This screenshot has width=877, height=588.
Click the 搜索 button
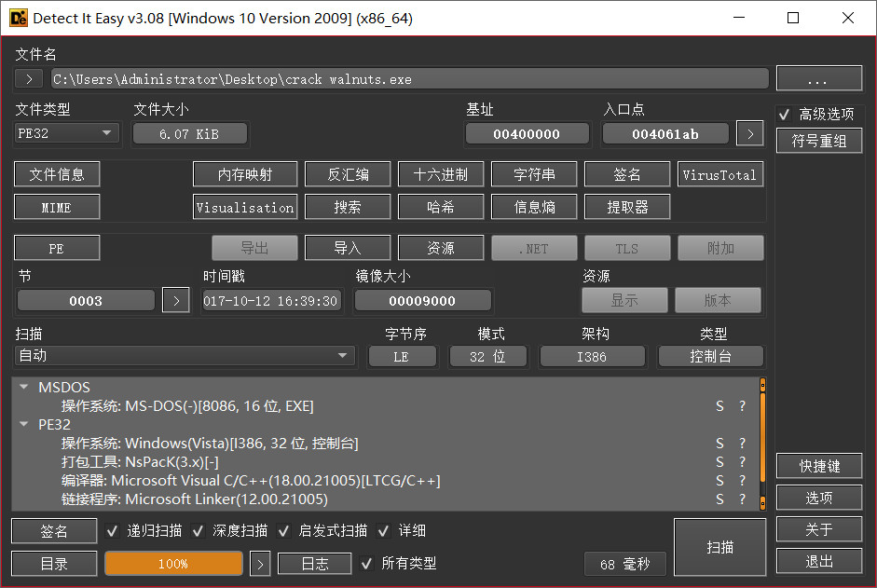click(x=348, y=207)
